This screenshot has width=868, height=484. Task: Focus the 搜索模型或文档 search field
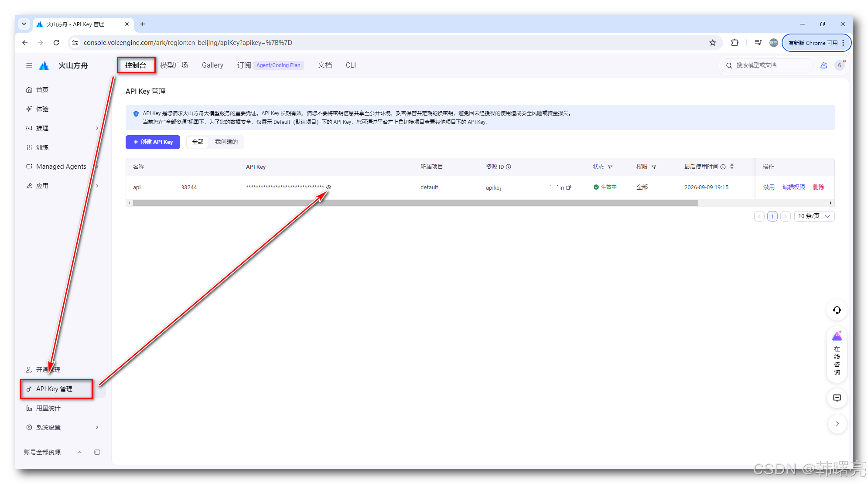[x=768, y=65]
